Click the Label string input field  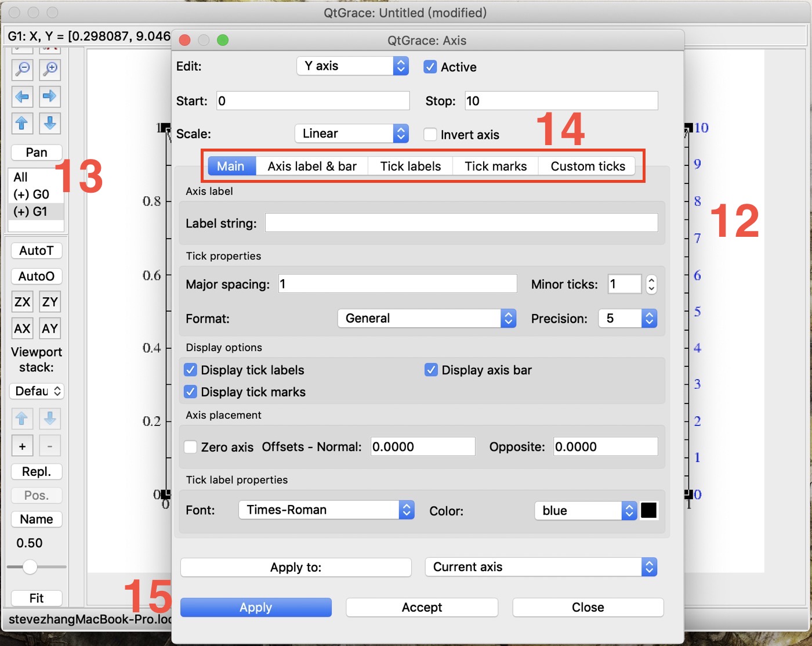point(461,223)
